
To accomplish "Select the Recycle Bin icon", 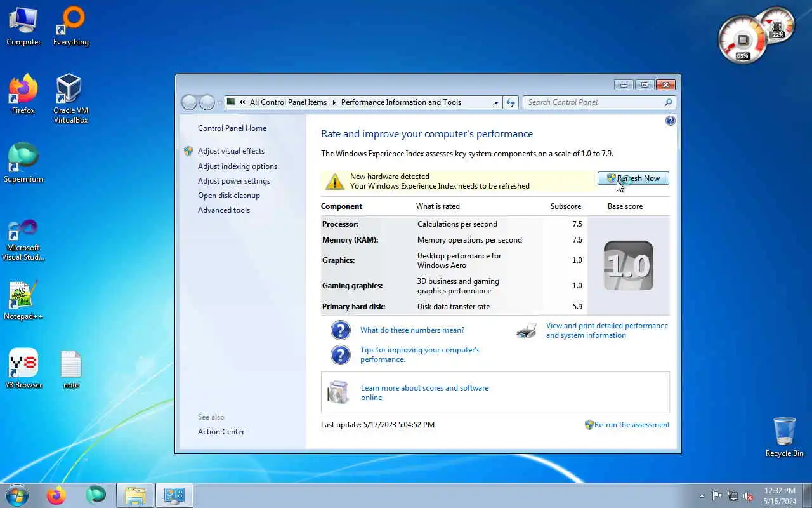I will [784, 437].
